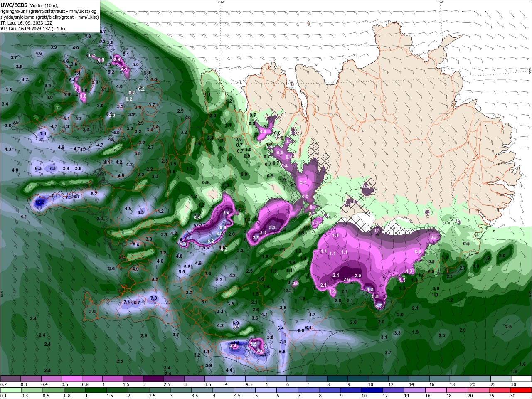Click the 'slydda/snjókoma' legend description line

point(49,17)
